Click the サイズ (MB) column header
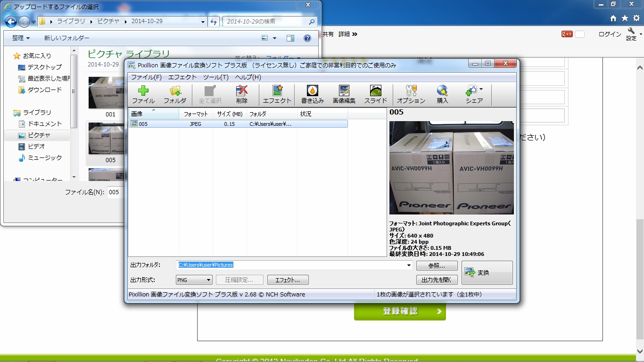 click(230, 114)
